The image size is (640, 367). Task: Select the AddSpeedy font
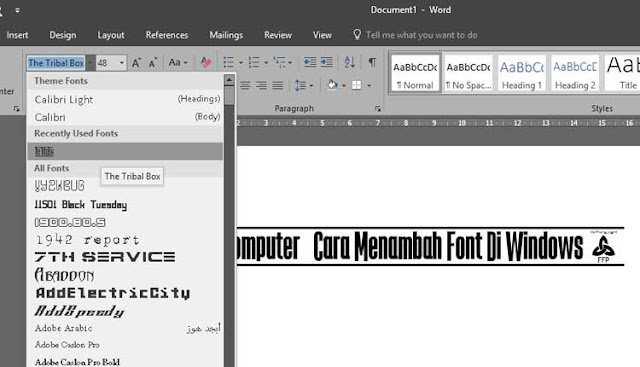coord(125,311)
